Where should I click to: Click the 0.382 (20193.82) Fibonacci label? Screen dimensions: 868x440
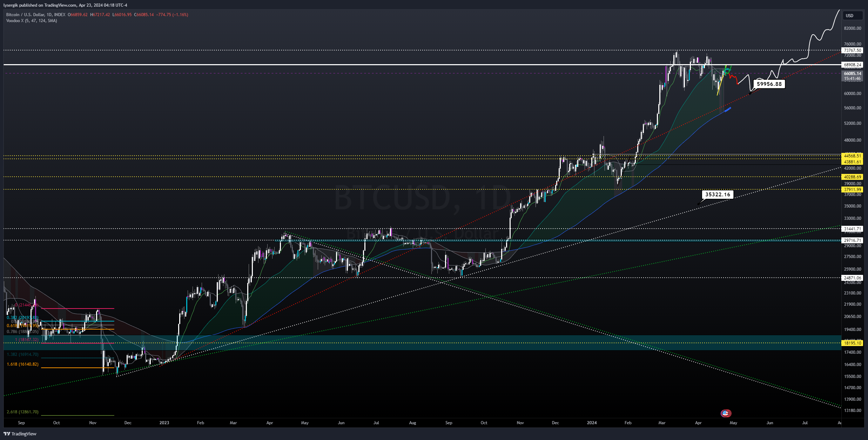point(22,318)
